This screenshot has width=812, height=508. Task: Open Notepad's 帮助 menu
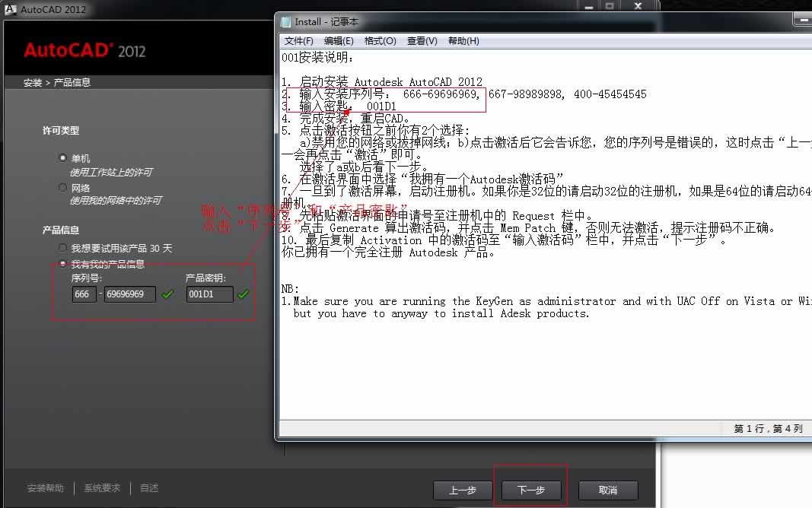pos(463,40)
